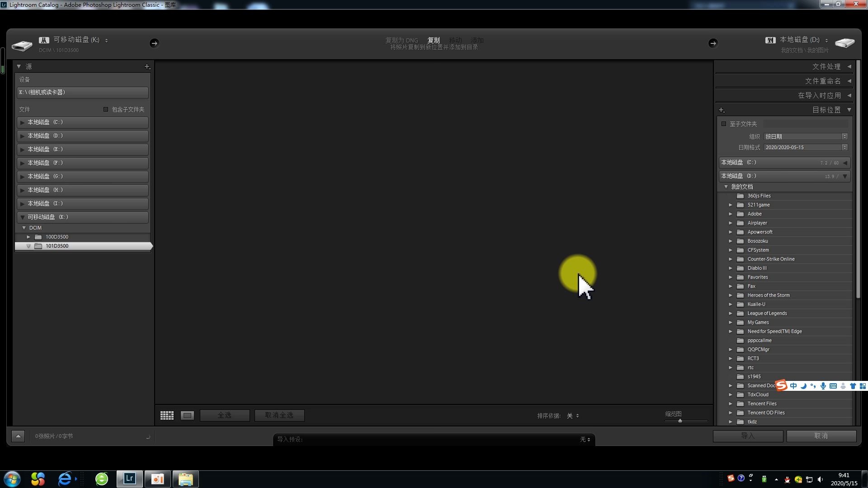Click the destination drive icon beside 本地磁盘 (D:)
The image size is (868, 488).
pyautogui.click(x=844, y=43)
